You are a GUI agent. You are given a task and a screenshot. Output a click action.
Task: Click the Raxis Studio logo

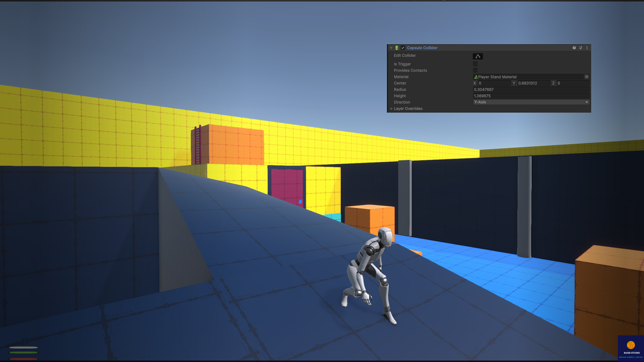[630, 347]
